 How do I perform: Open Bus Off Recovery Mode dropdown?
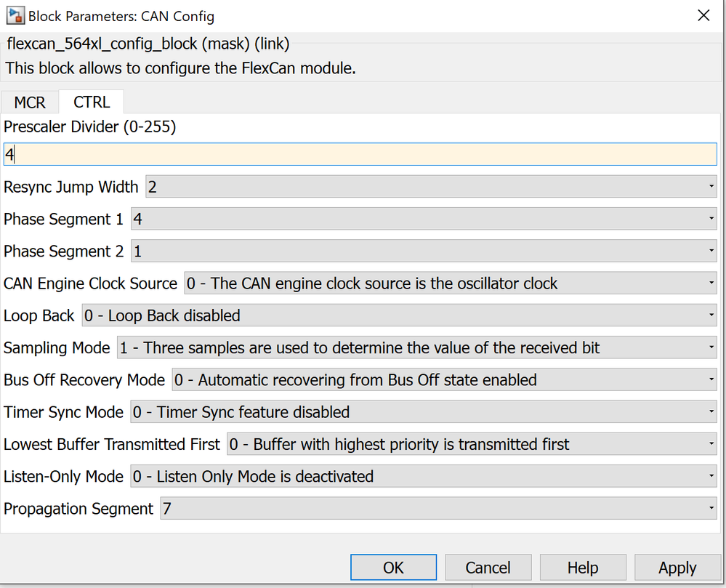coord(444,379)
